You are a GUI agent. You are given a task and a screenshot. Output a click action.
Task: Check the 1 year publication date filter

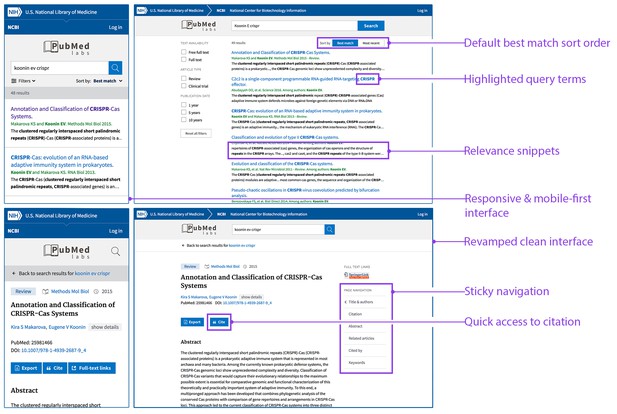184,105
